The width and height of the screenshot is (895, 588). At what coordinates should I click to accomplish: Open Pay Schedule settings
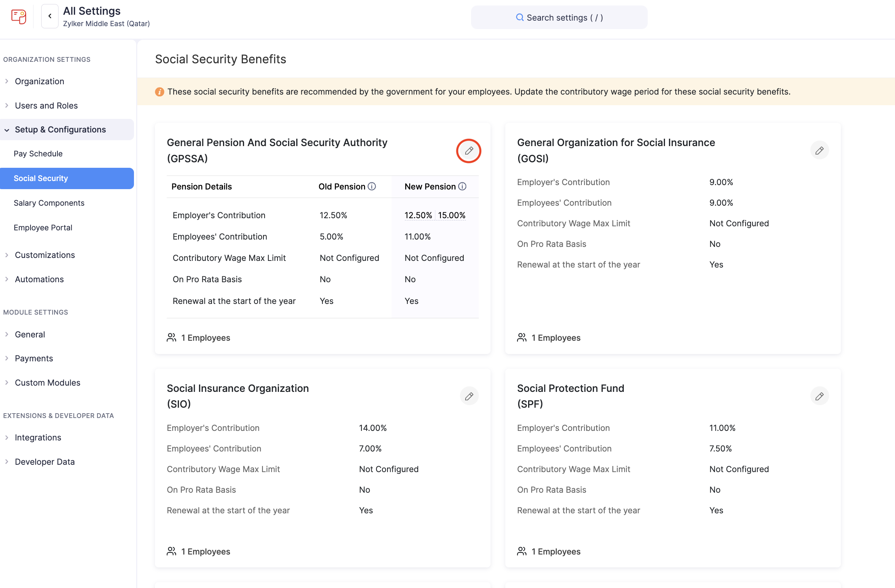click(38, 154)
